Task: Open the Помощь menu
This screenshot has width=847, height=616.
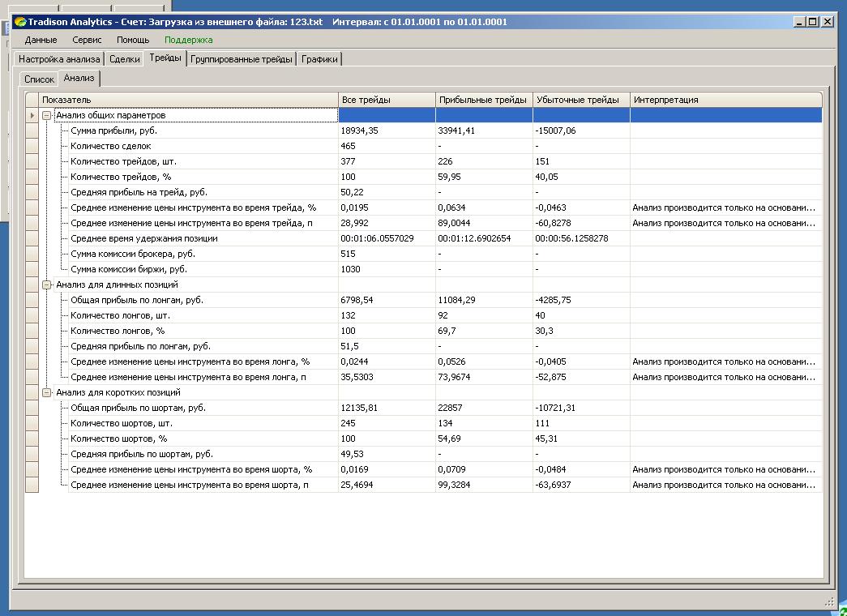Action: (133, 40)
